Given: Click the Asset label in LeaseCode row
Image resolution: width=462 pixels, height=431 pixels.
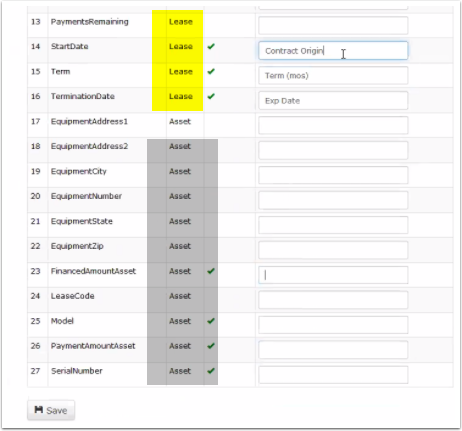Looking at the screenshot, I should [180, 296].
